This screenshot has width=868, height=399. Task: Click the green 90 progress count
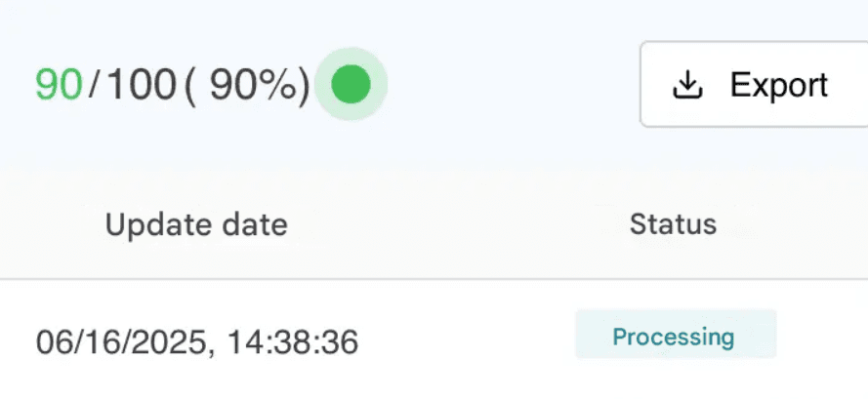click(x=59, y=85)
